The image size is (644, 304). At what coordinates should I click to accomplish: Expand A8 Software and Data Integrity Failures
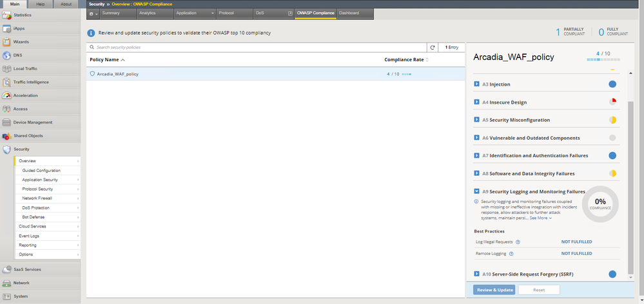[477, 173]
